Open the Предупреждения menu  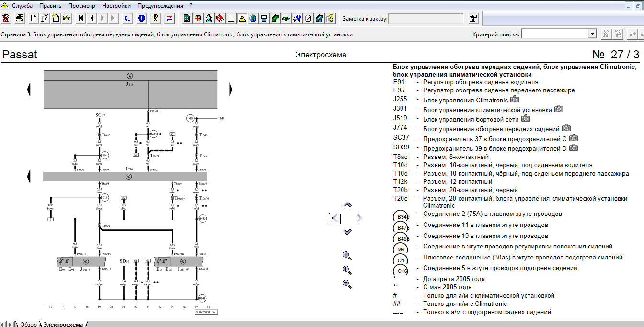tap(160, 6)
